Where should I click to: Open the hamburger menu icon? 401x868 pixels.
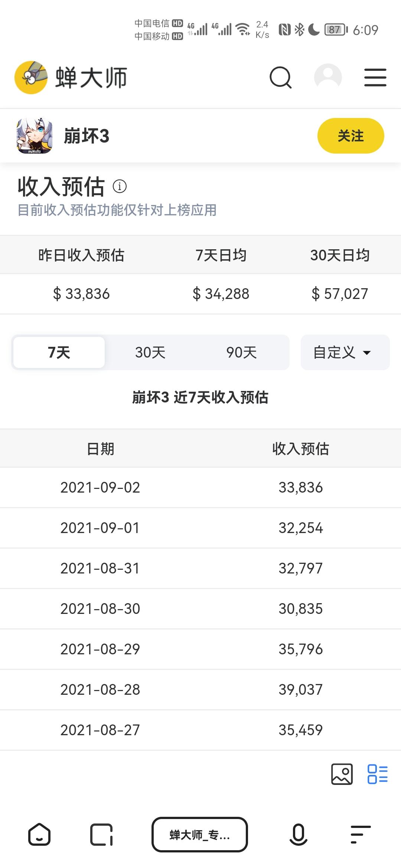click(x=375, y=78)
